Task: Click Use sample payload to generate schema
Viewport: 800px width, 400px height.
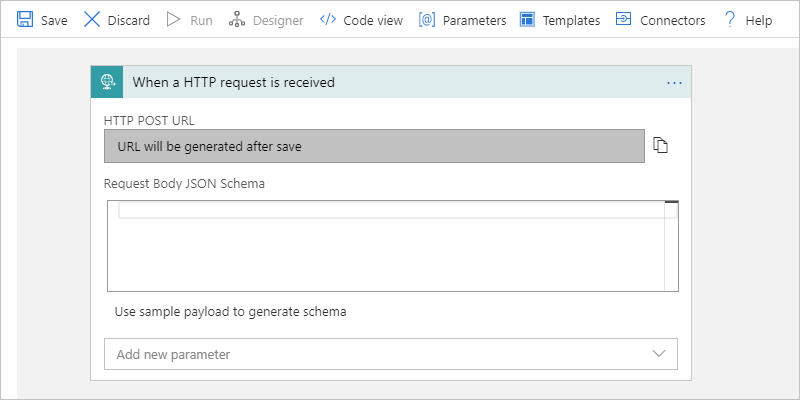Action: (231, 311)
